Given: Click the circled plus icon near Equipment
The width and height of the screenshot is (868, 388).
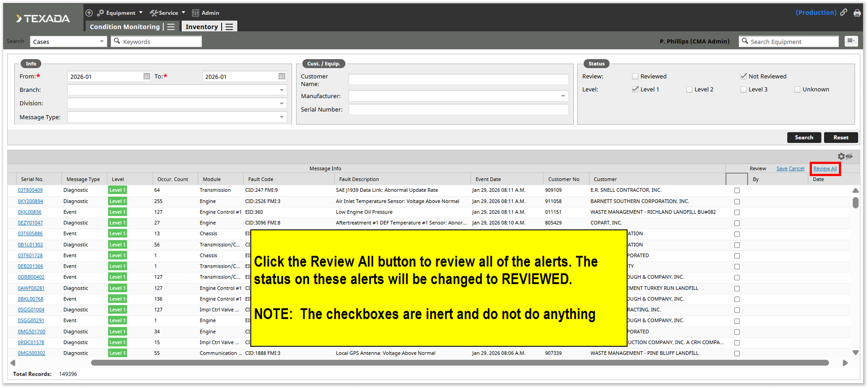Looking at the screenshot, I should tap(89, 13).
